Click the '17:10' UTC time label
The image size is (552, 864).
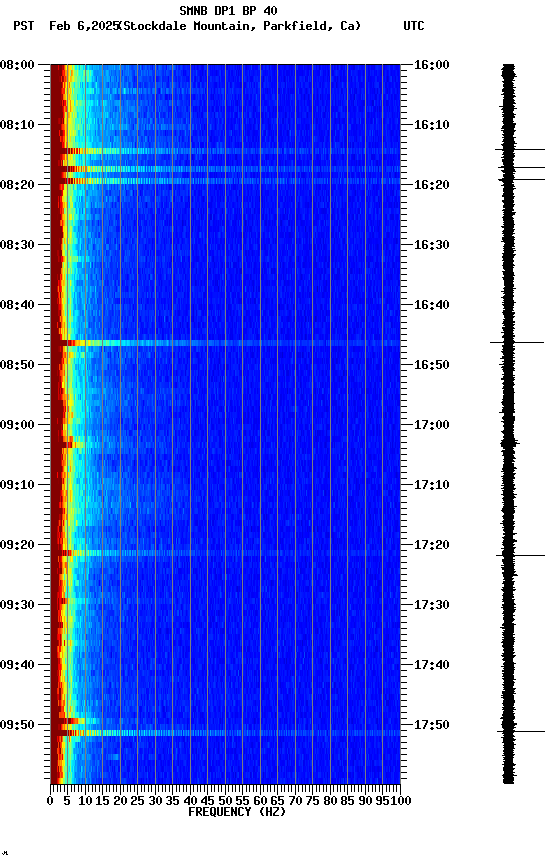(x=431, y=485)
